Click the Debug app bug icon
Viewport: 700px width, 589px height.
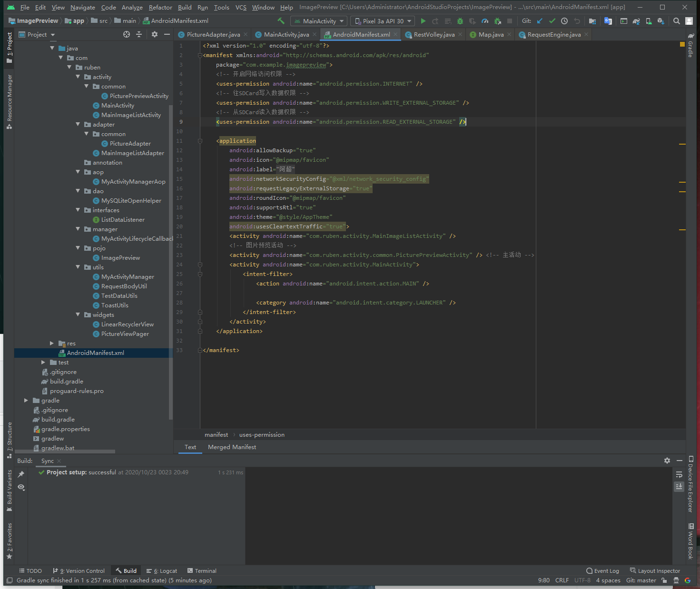click(x=460, y=21)
